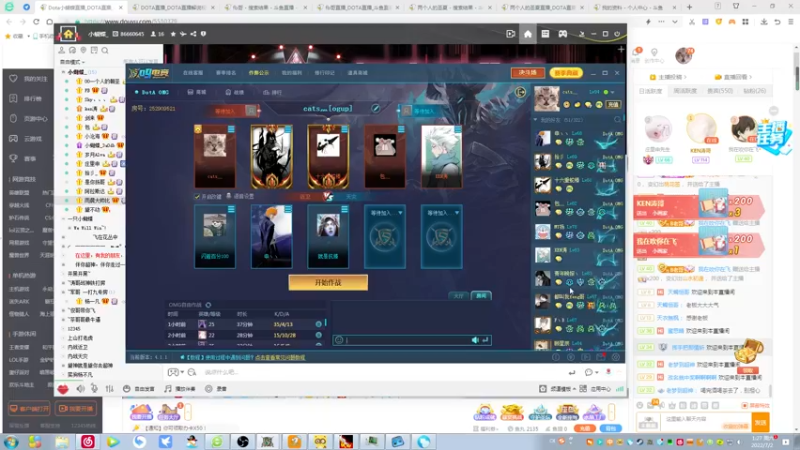
Task: Send the chat message with the enter arrow icon
Action: pos(485,340)
